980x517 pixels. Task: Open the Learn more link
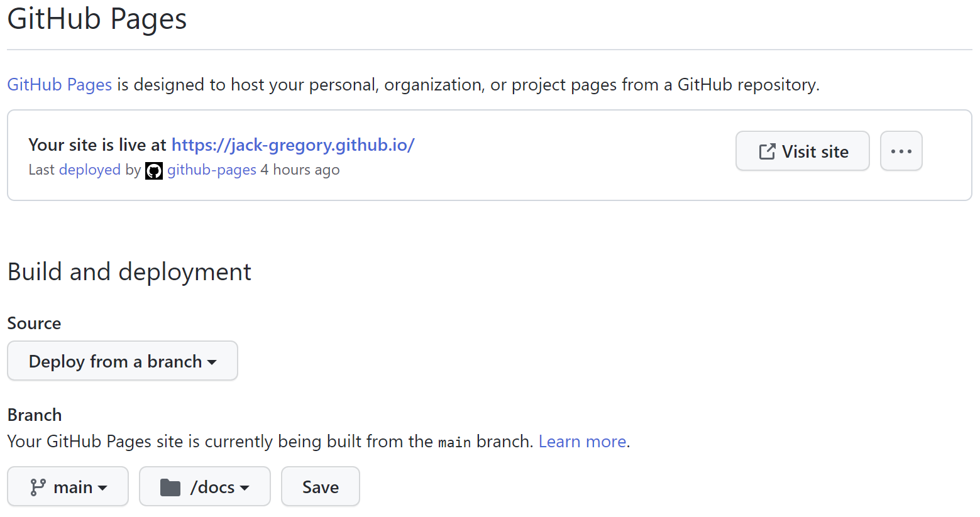[x=583, y=442]
